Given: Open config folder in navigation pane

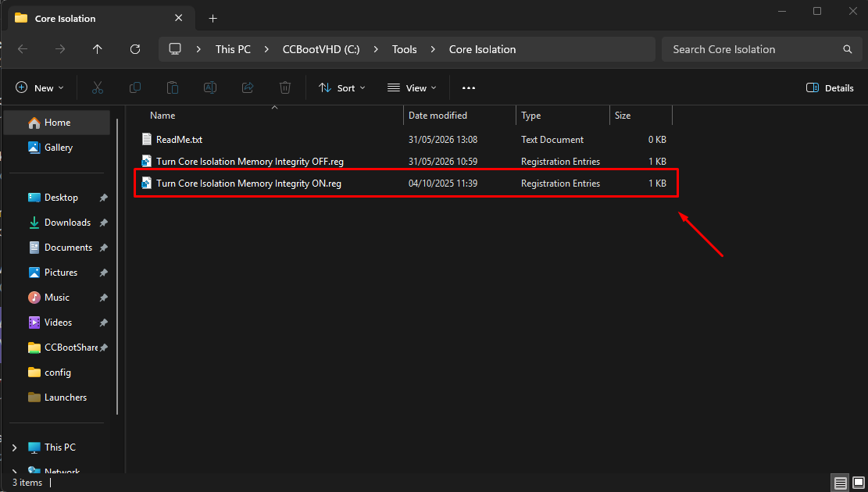Looking at the screenshot, I should [57, 373].
